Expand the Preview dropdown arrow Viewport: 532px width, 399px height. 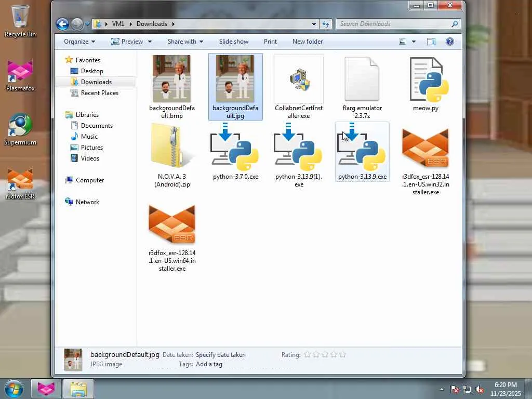coord(150,42)
